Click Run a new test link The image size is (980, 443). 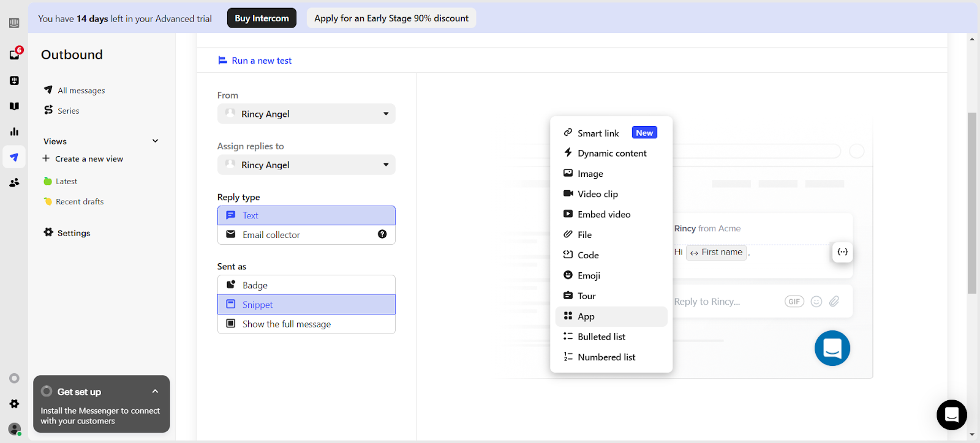[x=262, y=61]
